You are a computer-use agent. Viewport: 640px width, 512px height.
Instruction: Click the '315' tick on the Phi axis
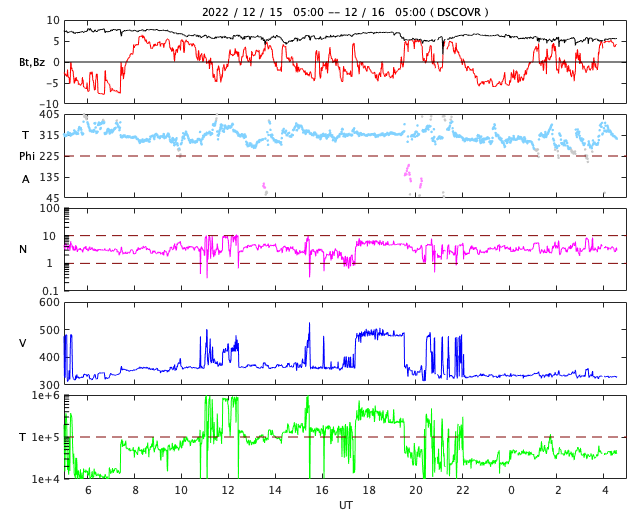pyautogui.click(x=49, y=135)
